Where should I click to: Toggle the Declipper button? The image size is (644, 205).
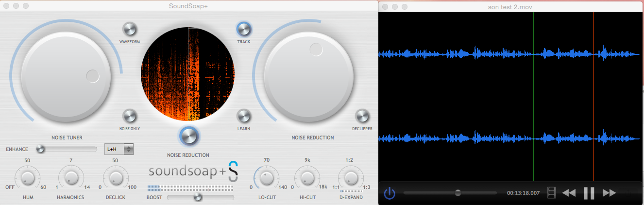[x=362, y=117]
